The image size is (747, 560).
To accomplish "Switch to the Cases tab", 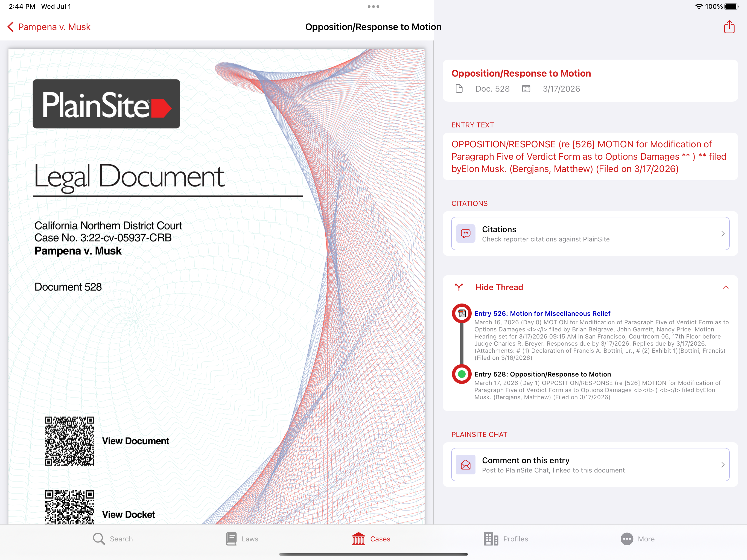I will click(371, 539).
